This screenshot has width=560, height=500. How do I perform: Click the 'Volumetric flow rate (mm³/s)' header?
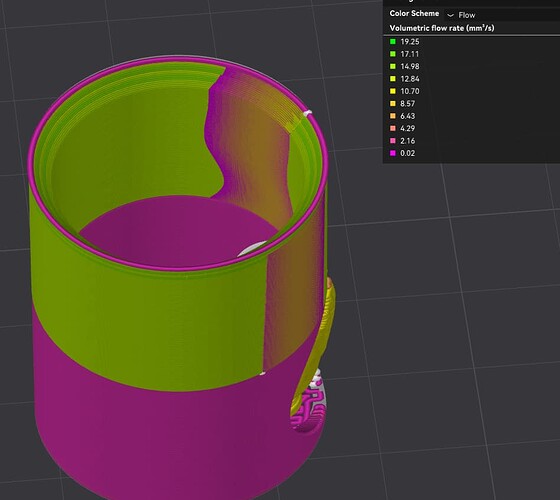coord(442,28)
